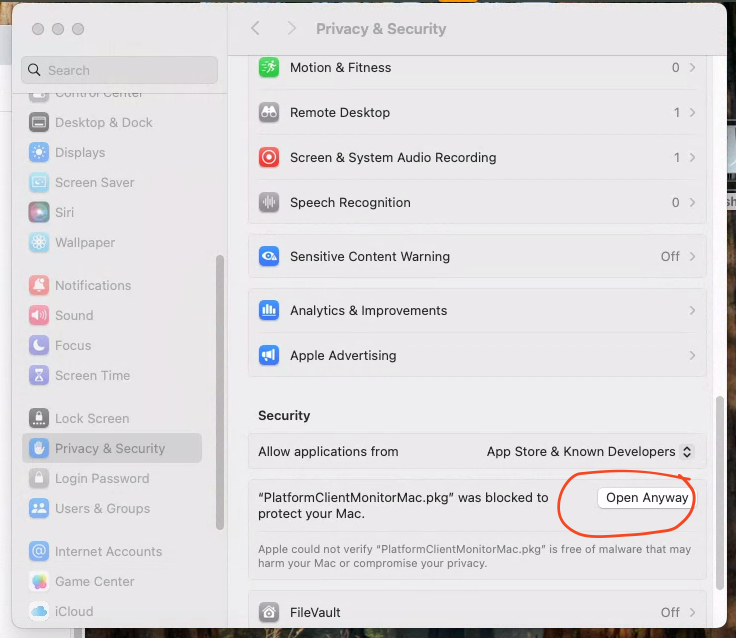Click the iCloud sidebar label
This screenshot has height=638, width=736.
point(74,611)
